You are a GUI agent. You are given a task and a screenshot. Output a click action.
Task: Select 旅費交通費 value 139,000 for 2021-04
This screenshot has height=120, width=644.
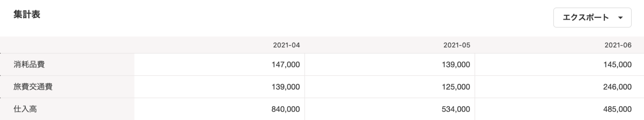click(x=285, y=87)
